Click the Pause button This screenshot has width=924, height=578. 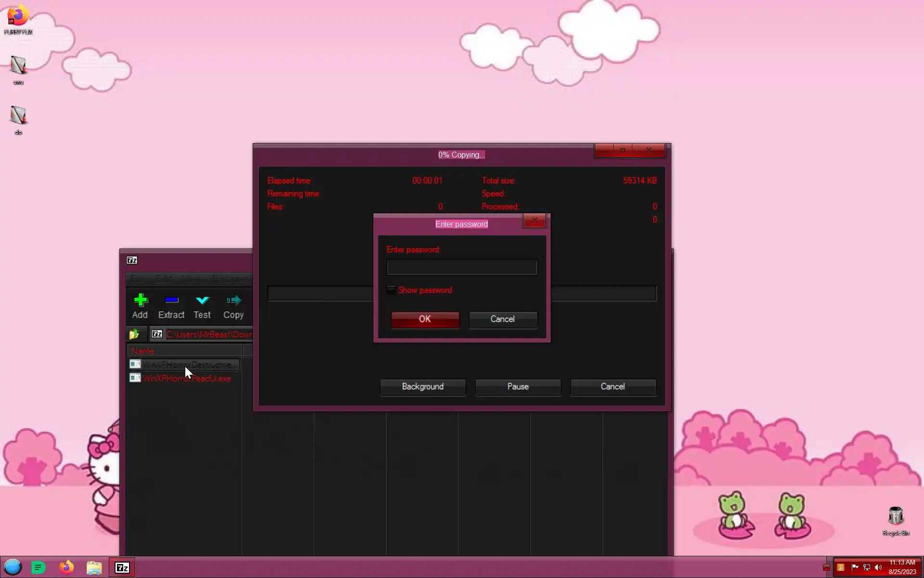[518, 387]
